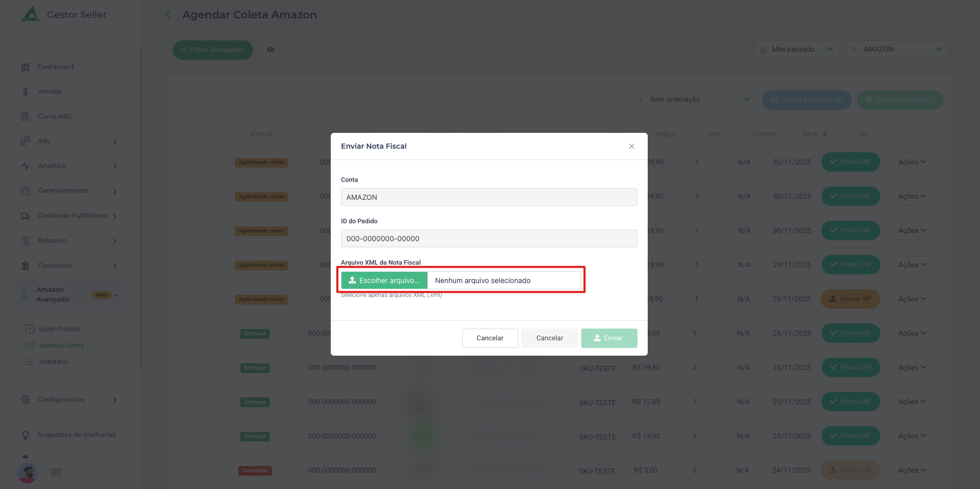Open the Sem ordenação sorting dropdown
This screenshot has width=980, height=489.
click(694, 100)
